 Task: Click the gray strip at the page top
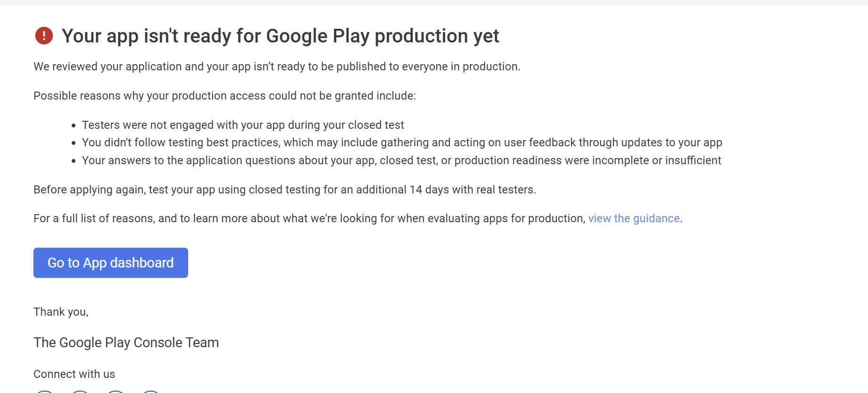[x=434, y=2]
